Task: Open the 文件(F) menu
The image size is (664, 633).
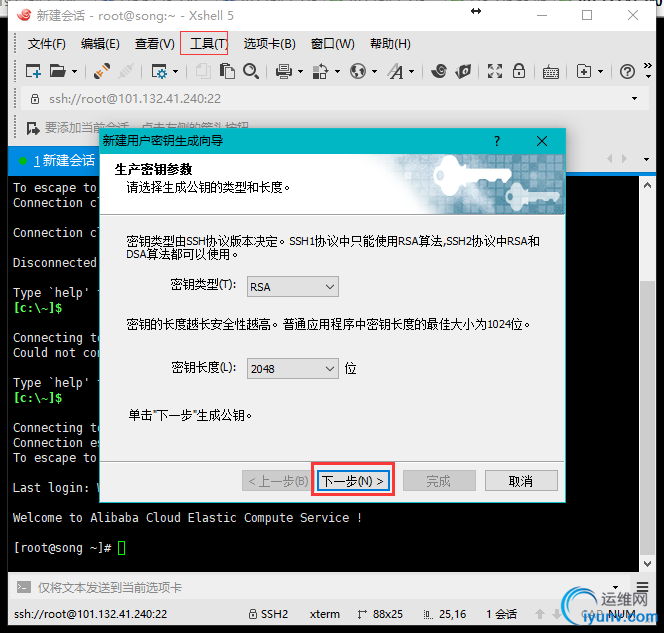Action: 47,44
